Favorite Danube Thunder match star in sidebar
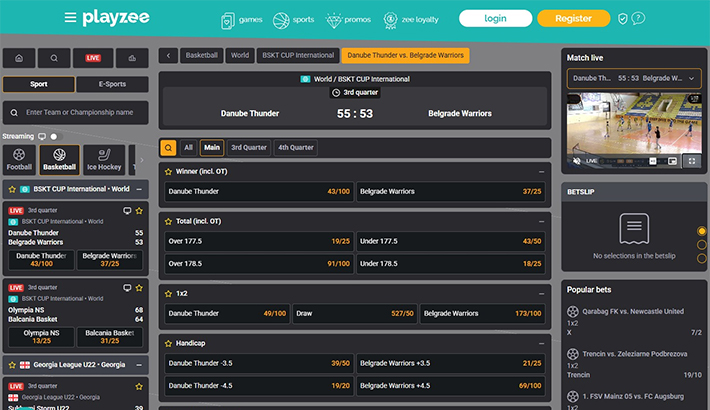This screenshot has width=710, height=410. (139, 211)
